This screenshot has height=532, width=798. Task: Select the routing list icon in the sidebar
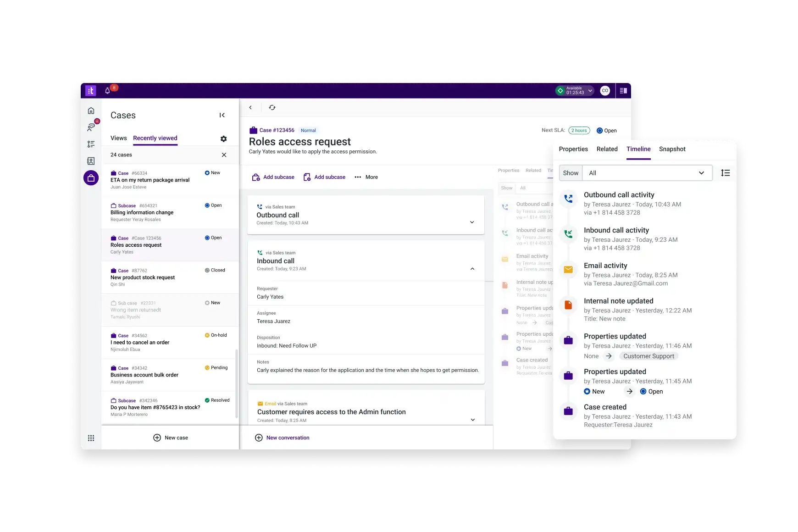tap(91, 144)
